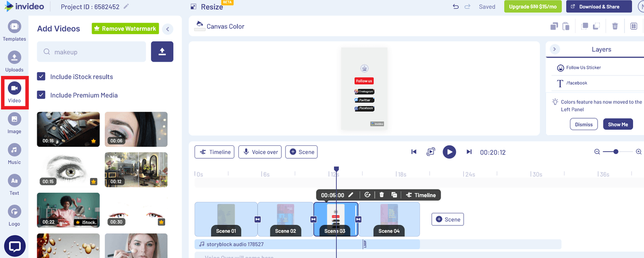Image resolution: width=644 pixels, height=258 pixels.
Task: Adjust the timeline zoom slider handle
Action: [616, 152]
